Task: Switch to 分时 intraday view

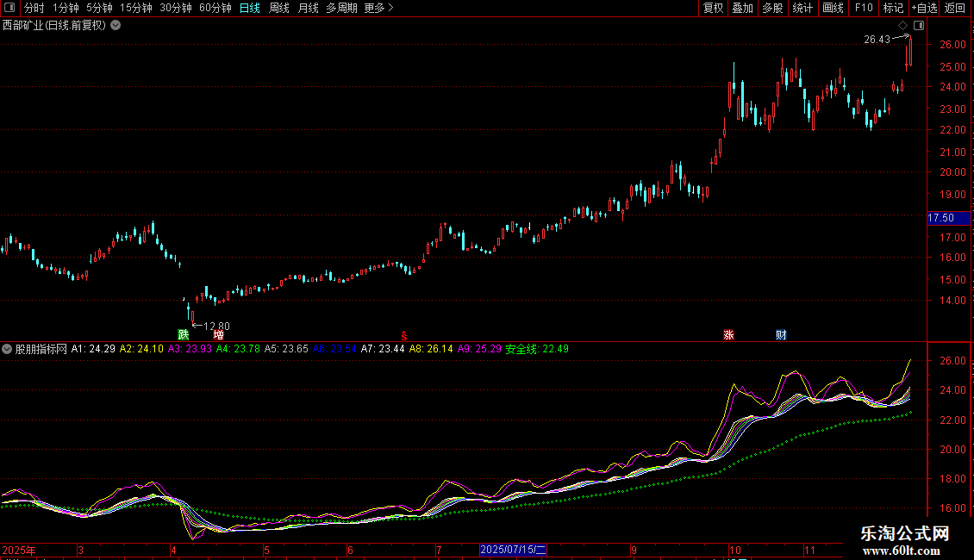Action: [x=34, y=8]
